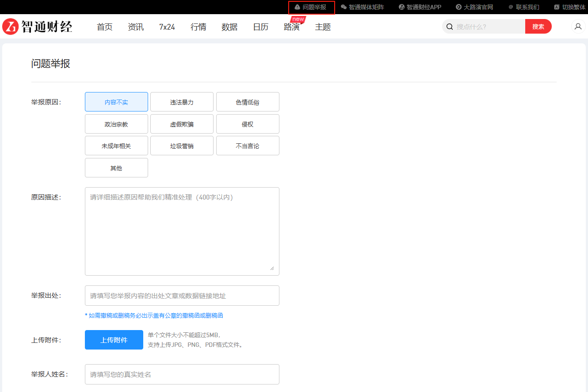The width and height of the screenshot is (588, 392).
Task: Click the 问题举报 warning icon
Action: tap(297, 7)
